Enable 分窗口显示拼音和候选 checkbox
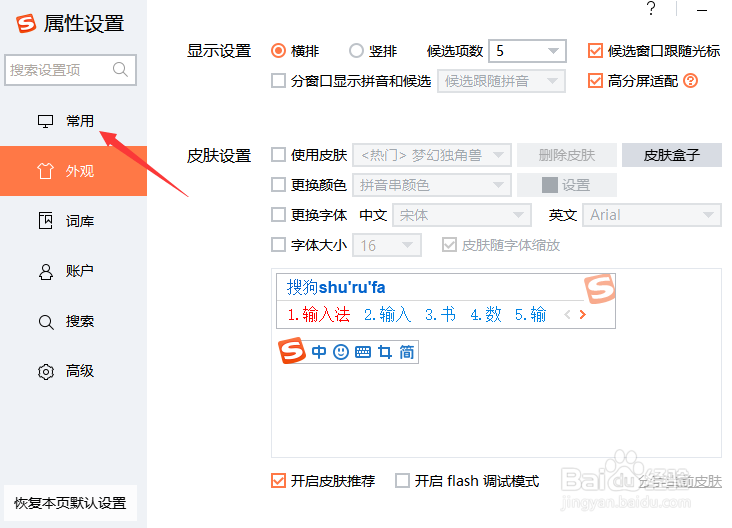Screen dimensions: 732x528 (279, 81)
